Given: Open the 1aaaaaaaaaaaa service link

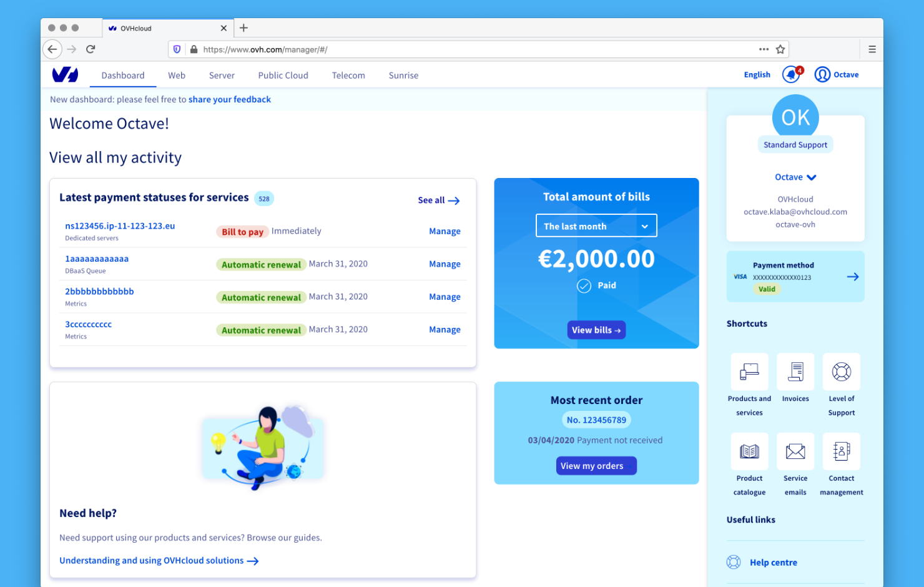Looking at the screenshot, I should [x=97, y=259].
